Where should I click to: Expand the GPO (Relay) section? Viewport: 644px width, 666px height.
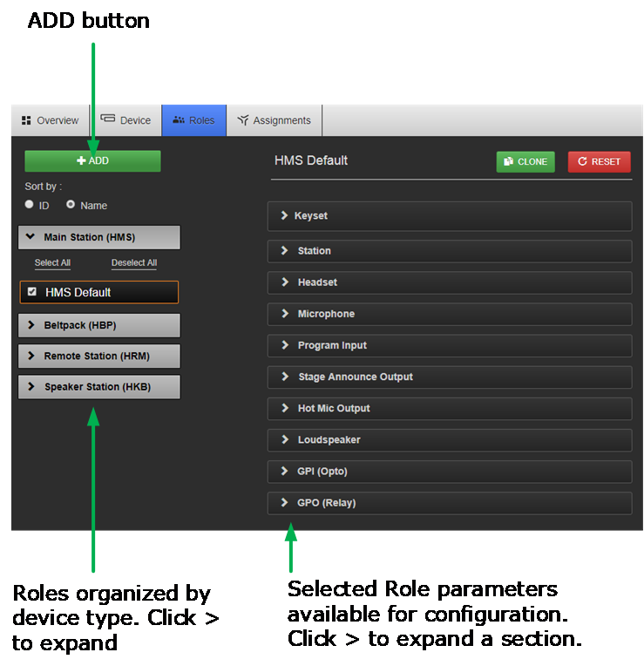[450, 502]
